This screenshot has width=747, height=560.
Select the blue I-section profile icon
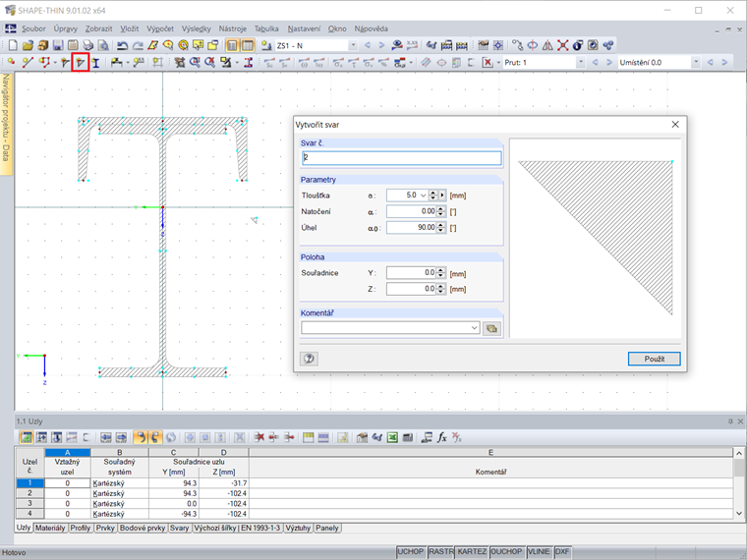click(95, 62)
